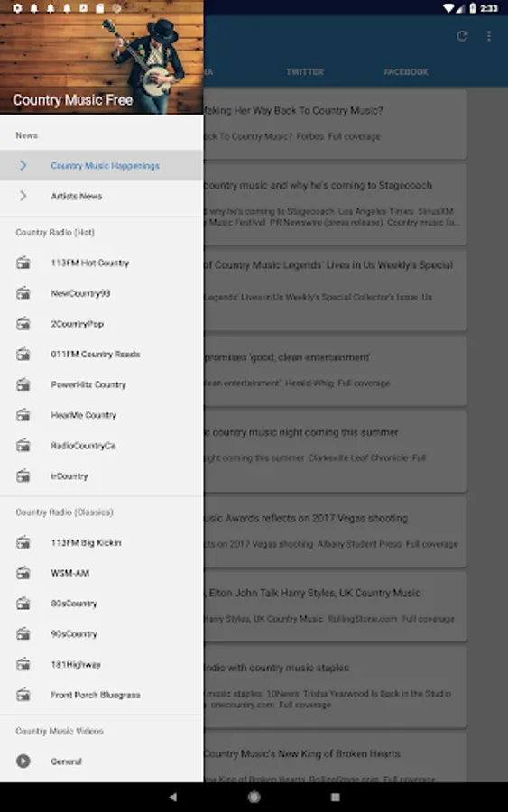This screenshot has height=812, width=508.
Task: Open the HearMe Country station entry
Action: [101, 415]
